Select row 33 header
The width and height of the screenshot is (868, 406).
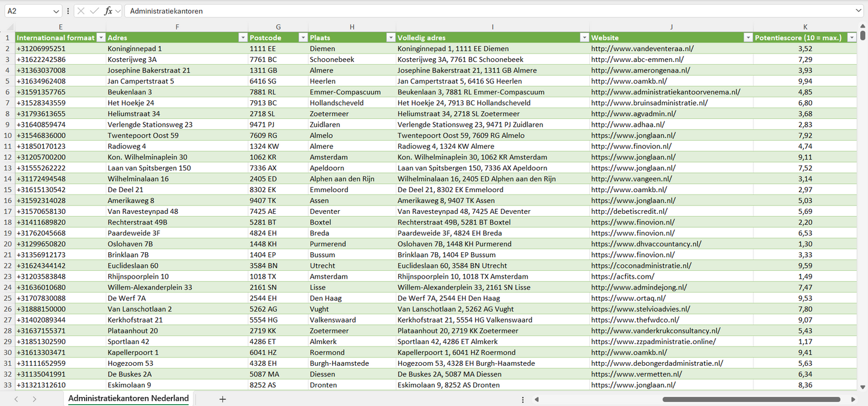[x=7, y=385]
